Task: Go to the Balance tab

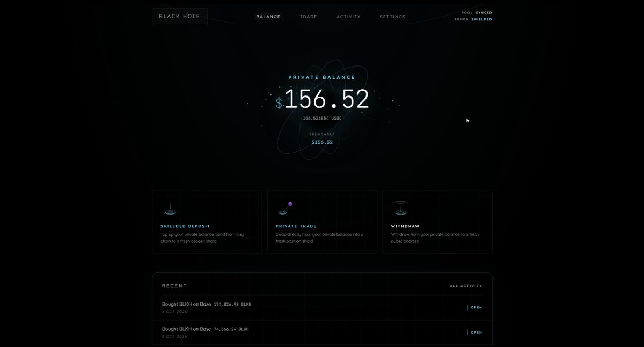Action: [x=268, y=17]
